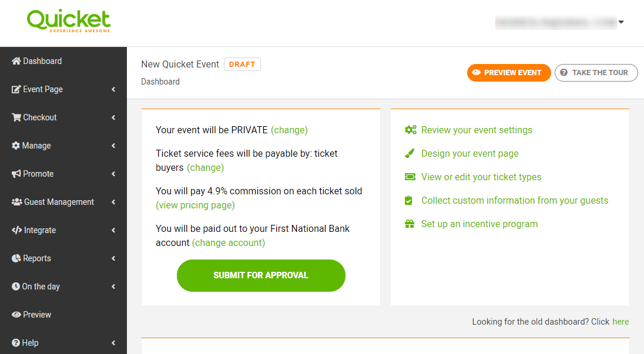The height and width of the screenshot is (354, 644).
Task: Select Guest Management from the sidebar menu
Action: [x=60, y=201]
